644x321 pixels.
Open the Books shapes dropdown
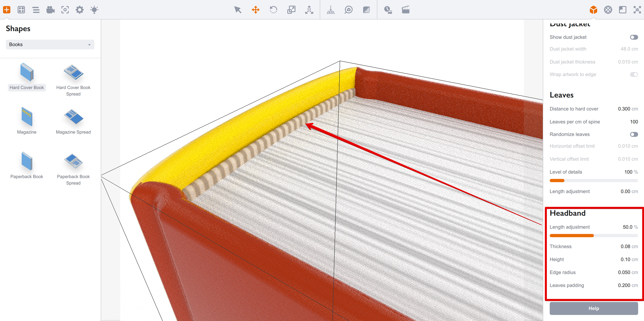[x=50, y=45]
